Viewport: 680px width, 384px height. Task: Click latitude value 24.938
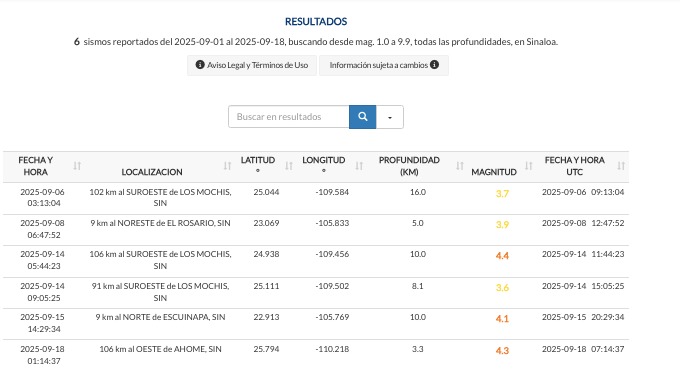click(x=266, y=254)
